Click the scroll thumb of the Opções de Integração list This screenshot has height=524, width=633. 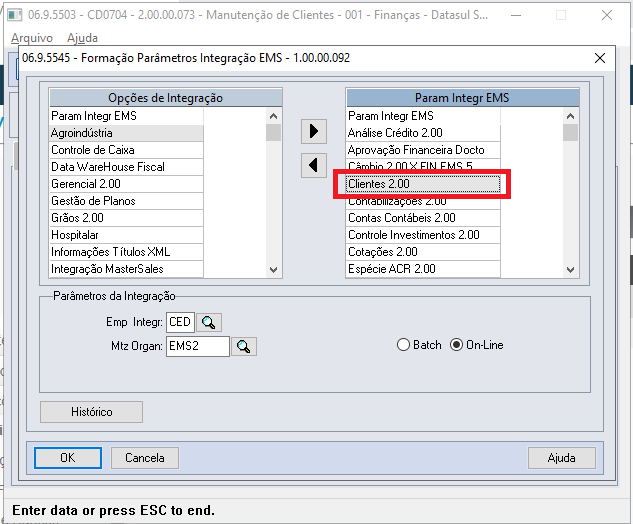pos(273,133)
